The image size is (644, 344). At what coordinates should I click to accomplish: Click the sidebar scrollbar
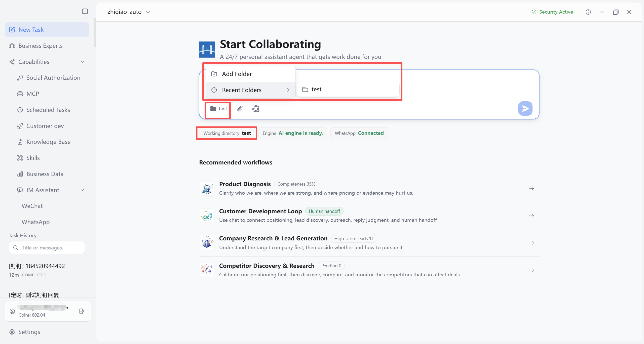click(95, 32)
